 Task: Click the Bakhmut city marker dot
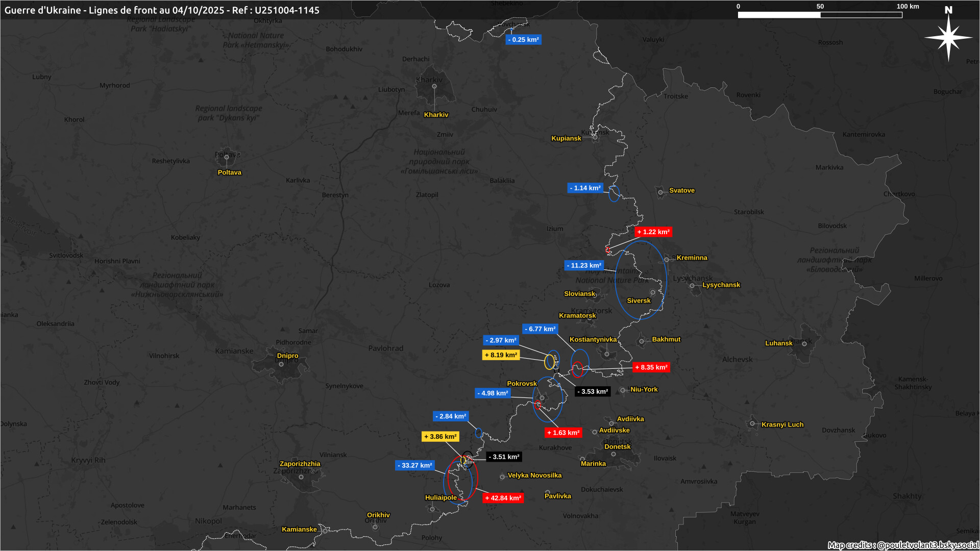(x=642, y=341)
